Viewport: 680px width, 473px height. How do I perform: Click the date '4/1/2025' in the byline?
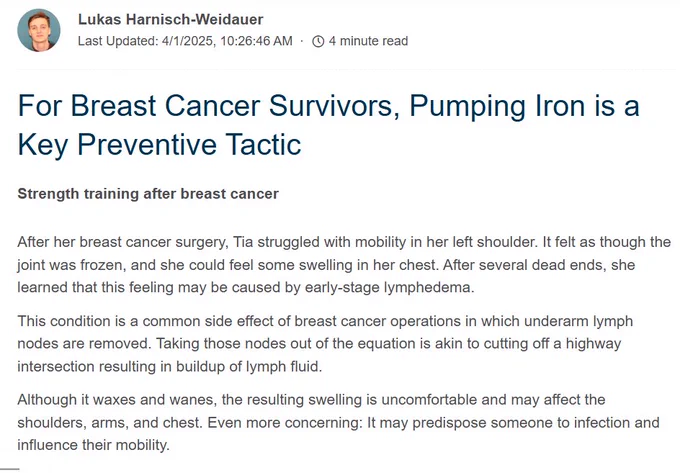188,41
